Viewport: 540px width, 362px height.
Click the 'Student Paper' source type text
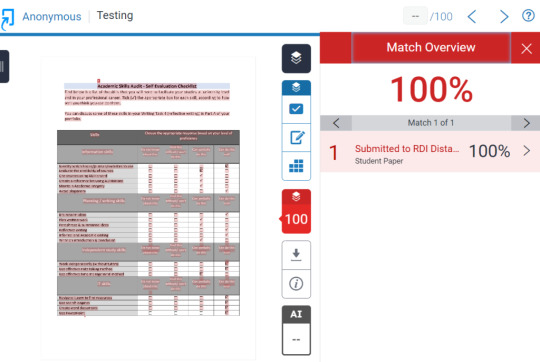[x=379, y=161]
